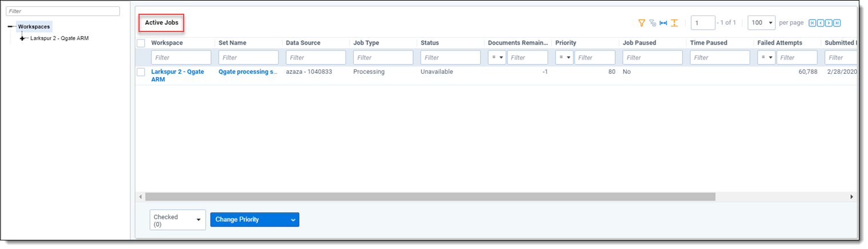Open the Qgate processing set name link
Image resolution: width=868 pixels, height=249 pixels.
point(248,72)
